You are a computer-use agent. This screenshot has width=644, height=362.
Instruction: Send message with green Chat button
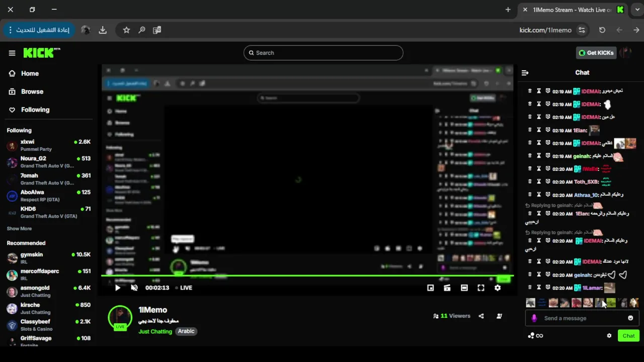click(628, 335)
